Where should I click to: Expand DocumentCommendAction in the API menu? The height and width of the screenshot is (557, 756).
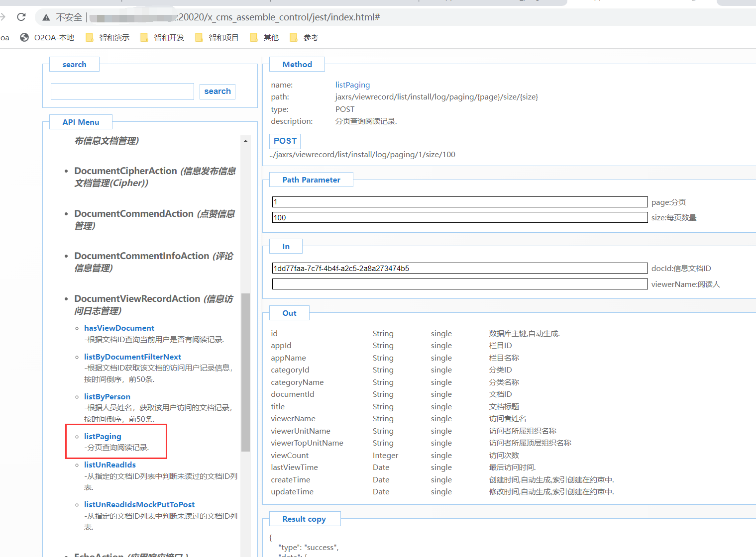[x=133, y=214]
